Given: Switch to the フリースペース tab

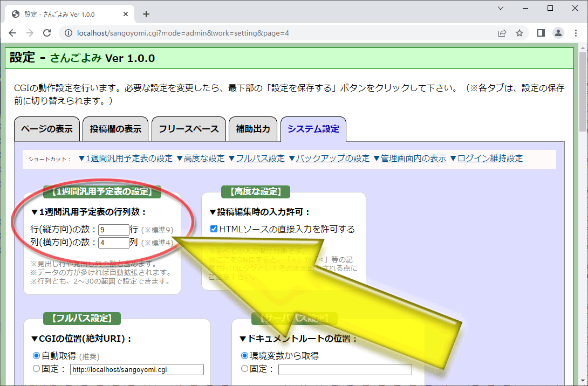Looking at the screenshot, I should [x=189, y=129].
